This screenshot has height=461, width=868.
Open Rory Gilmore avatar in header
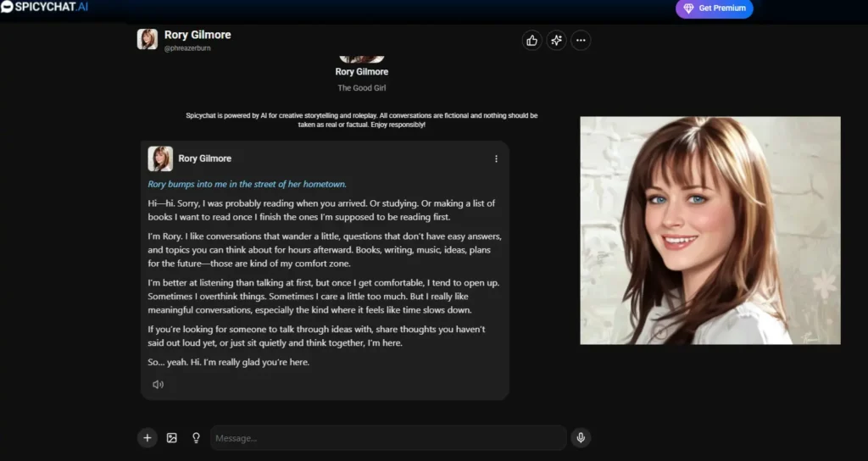(x=147, y=39)
